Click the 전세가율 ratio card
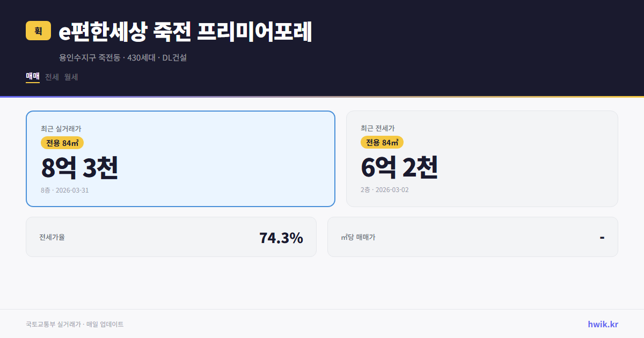The image size is (644, 338). tap(171, 237)
